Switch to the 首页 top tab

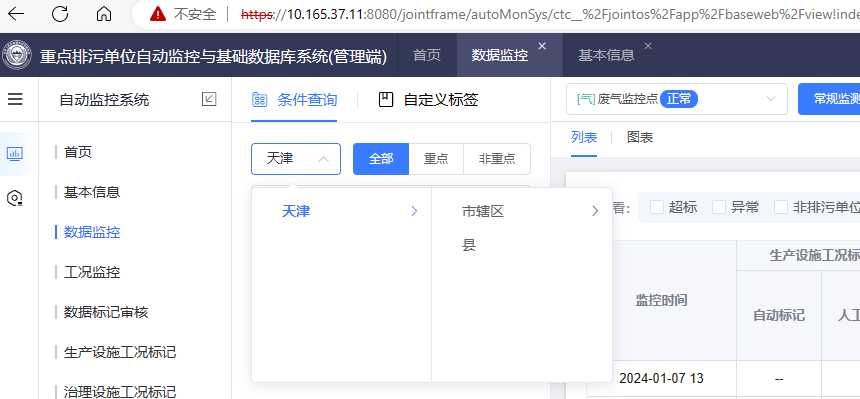pyautogui.click(x=427, y=55)
